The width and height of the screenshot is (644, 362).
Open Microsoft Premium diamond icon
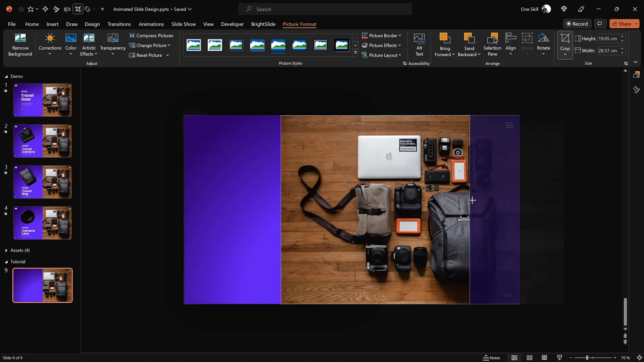(x=564, y=9)
